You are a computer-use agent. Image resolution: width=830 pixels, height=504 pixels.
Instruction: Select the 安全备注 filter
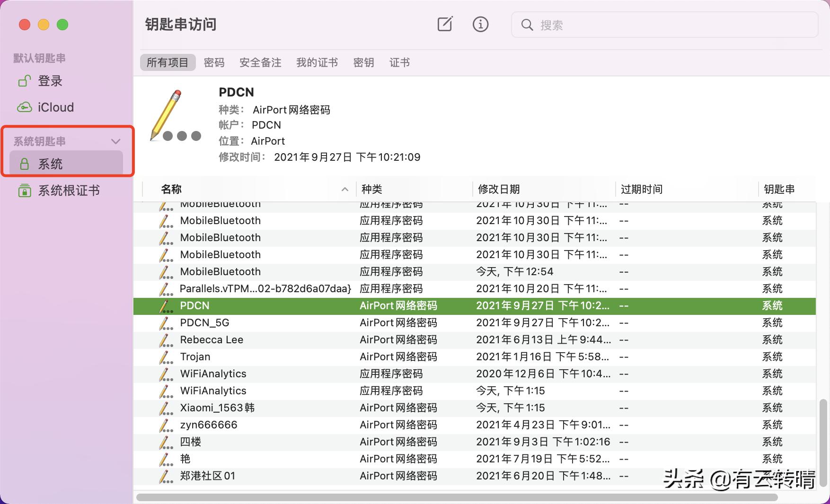click(260, 62)
